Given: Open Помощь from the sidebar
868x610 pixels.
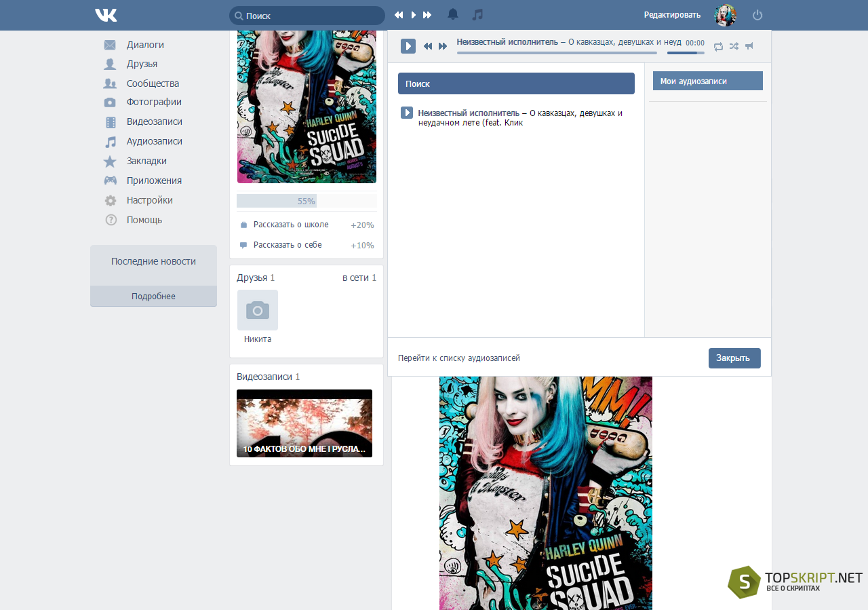Looking at the screenshot, I should [x=144, y=220].
